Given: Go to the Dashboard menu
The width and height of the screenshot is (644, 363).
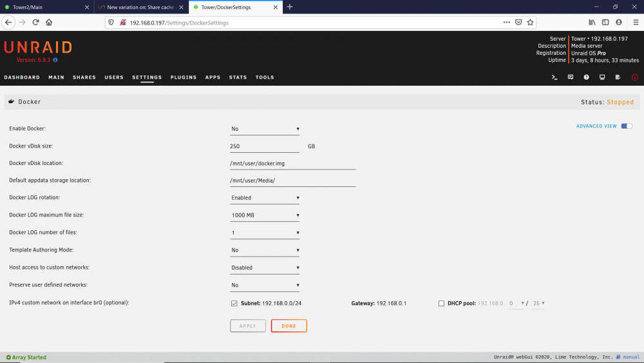Looking at the screenshot, I should (x=22, y=77).
